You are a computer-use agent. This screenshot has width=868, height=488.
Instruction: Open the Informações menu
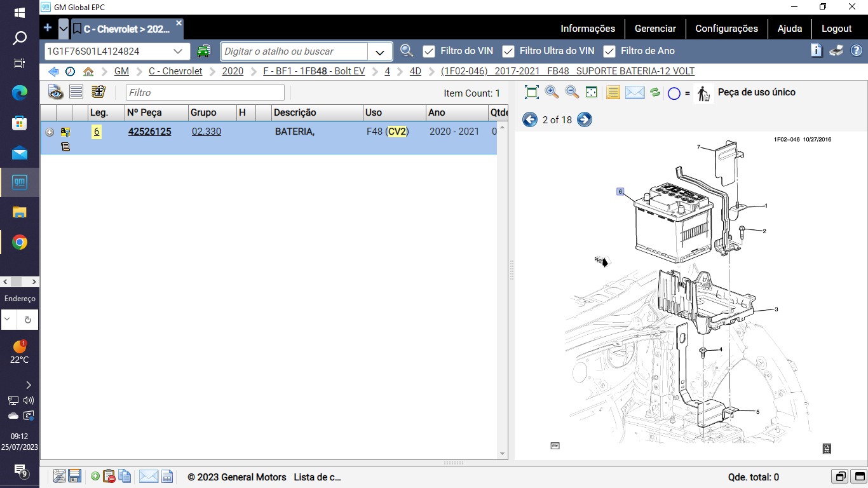[588, 29]
